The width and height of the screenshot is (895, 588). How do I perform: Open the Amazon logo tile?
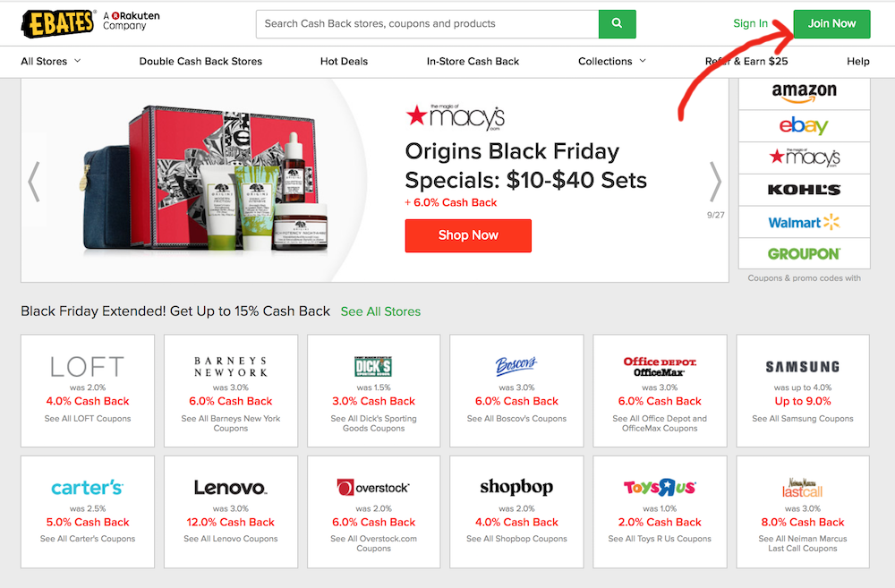pos(805,93)
